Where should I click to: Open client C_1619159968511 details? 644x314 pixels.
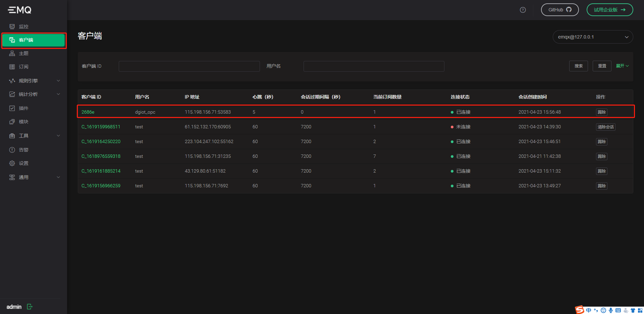tap(101, 127)
